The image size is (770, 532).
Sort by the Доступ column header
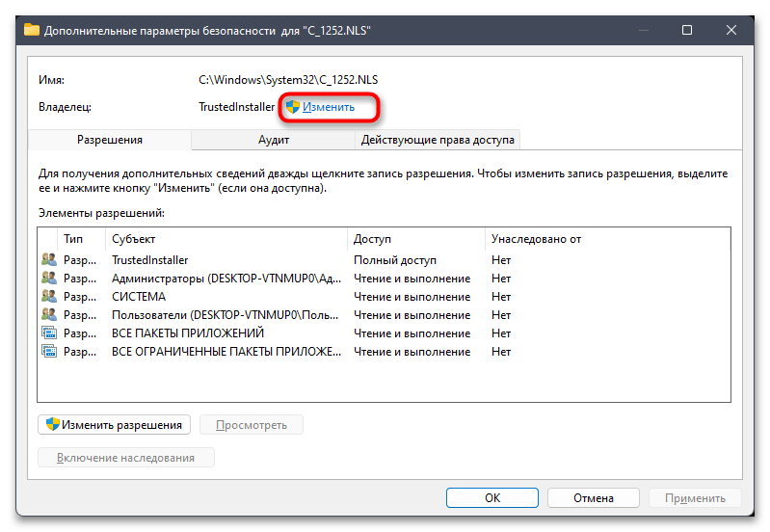click(416, 239)
